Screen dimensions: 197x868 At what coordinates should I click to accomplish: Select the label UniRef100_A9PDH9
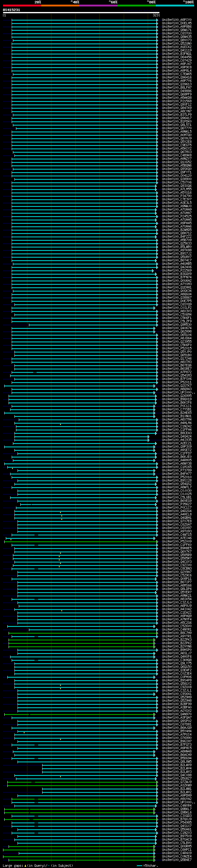pyautogui.click(x=177, y=795)
